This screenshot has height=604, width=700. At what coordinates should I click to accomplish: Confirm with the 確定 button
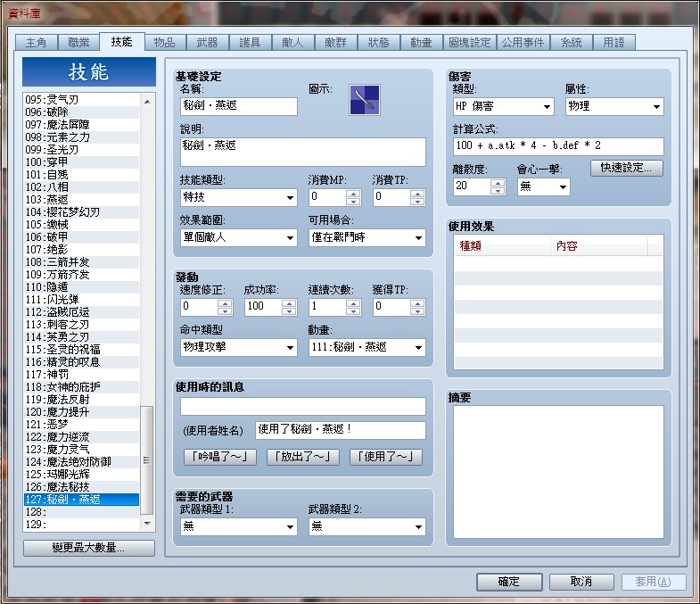coord(509,582)
